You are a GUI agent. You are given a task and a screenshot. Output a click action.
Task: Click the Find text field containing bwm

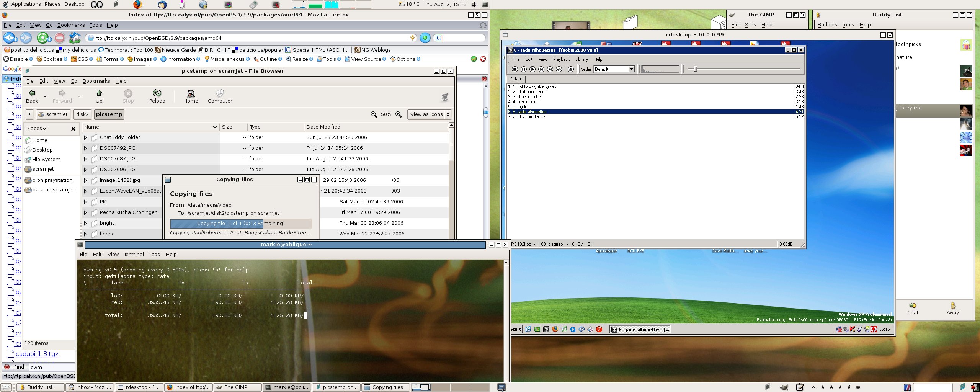point(52,367)
